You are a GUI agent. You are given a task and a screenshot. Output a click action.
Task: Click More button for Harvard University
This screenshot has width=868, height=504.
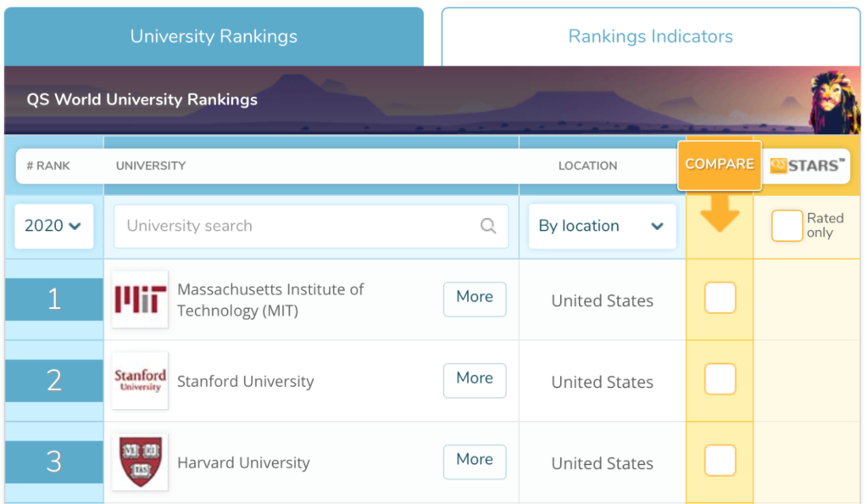pos(474,461)
